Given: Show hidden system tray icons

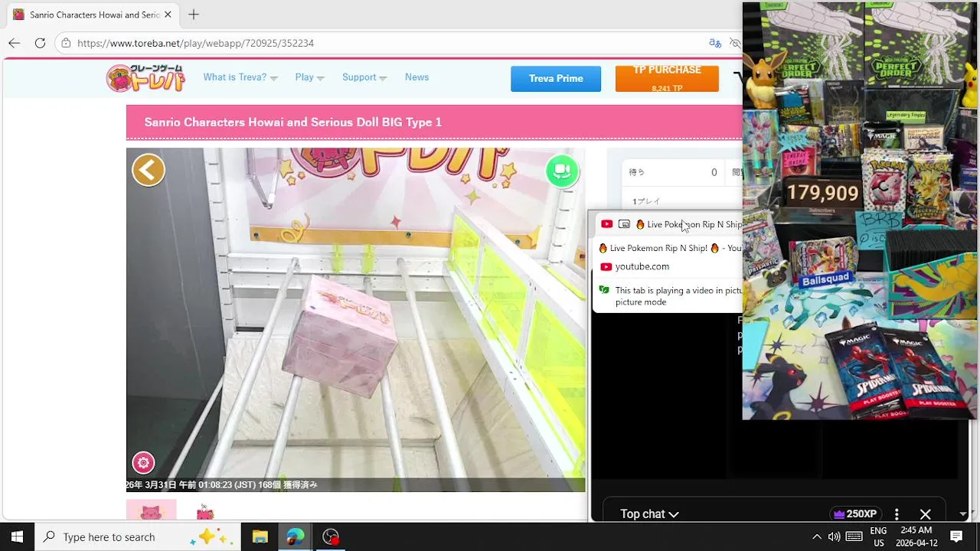Looking at the screenshot, I should point(816,536).
